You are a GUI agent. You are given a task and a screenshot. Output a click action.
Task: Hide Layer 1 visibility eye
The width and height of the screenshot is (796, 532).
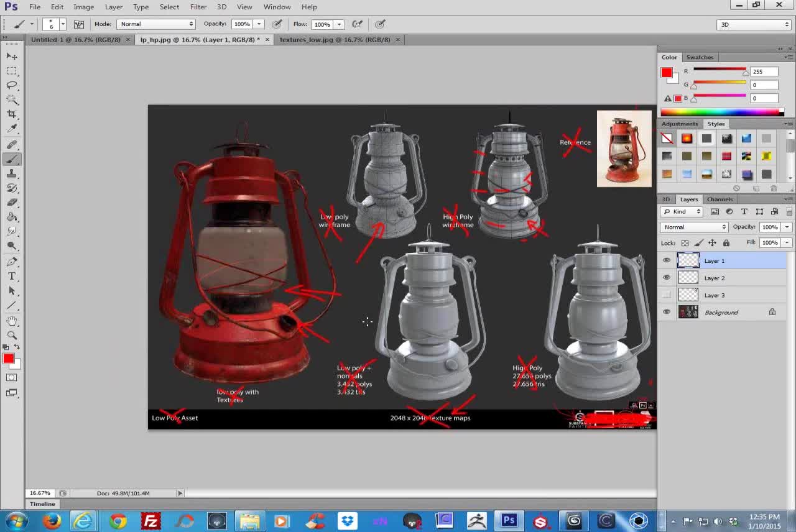coord(667,260)
